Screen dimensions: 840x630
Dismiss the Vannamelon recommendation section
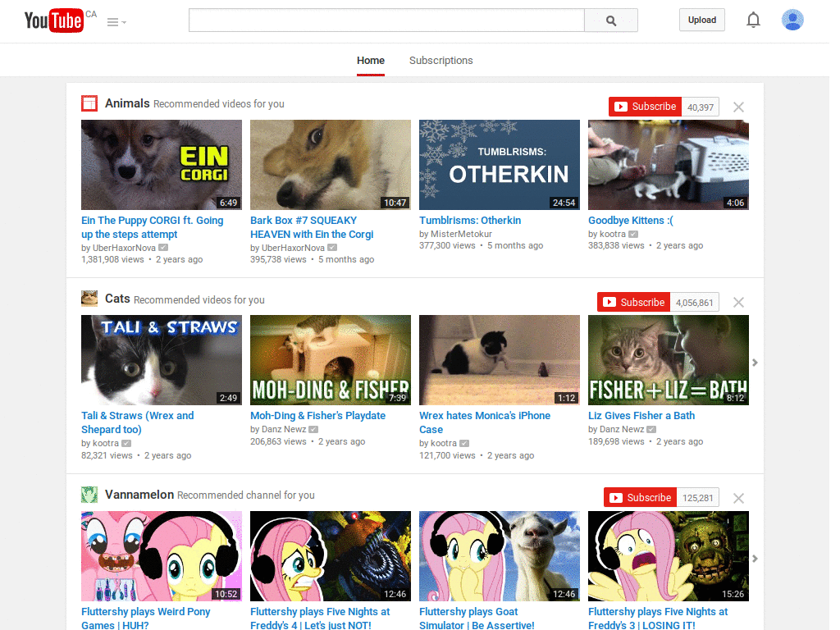[738, 498]
